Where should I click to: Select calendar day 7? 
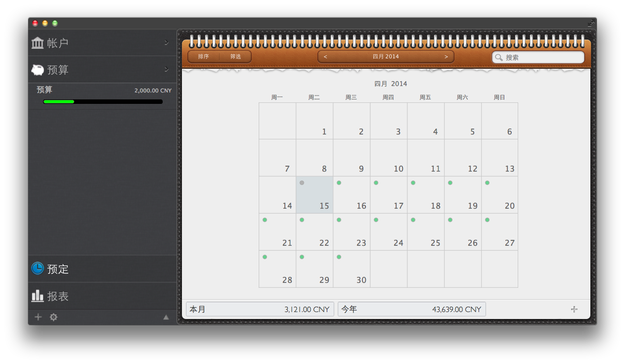point(277,158)
